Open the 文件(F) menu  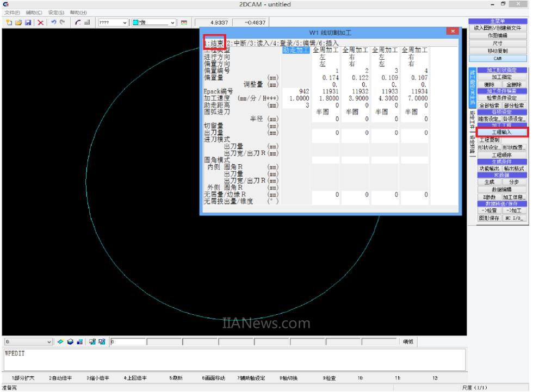coord(12,13)
